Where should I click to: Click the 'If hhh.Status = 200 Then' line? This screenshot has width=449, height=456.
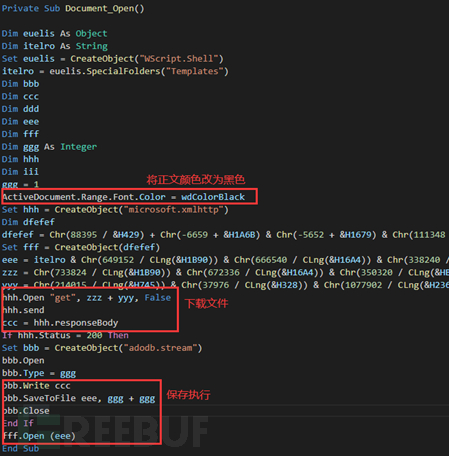click(65, 335)
